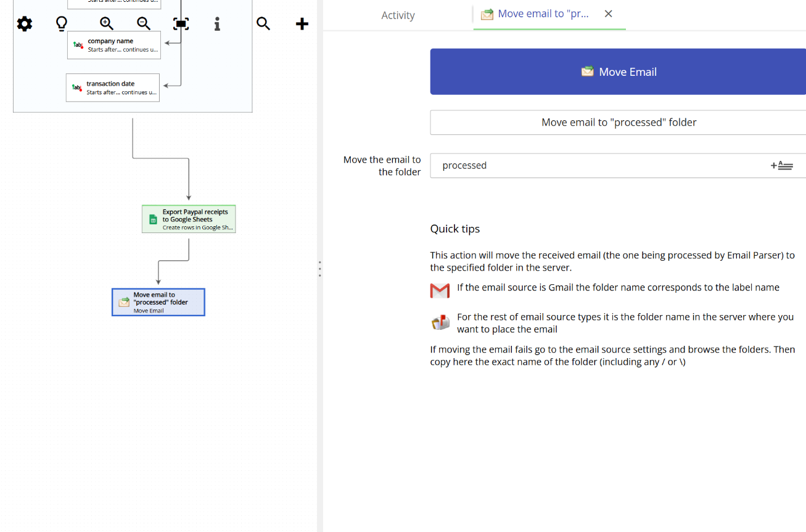This screenshot has width=806, height=532.
Task: Switch to the Activity tab
Action: click(x=398, y=15)
